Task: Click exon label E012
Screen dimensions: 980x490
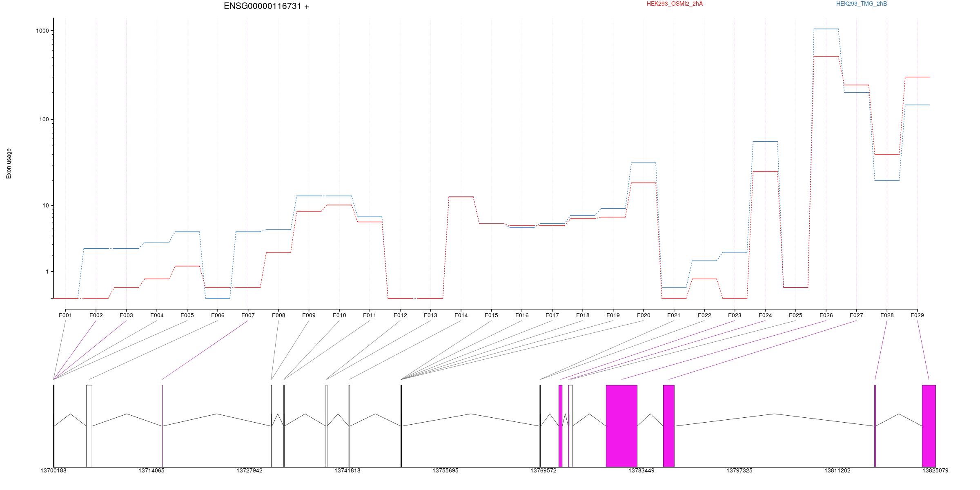Action: point(400,315)
